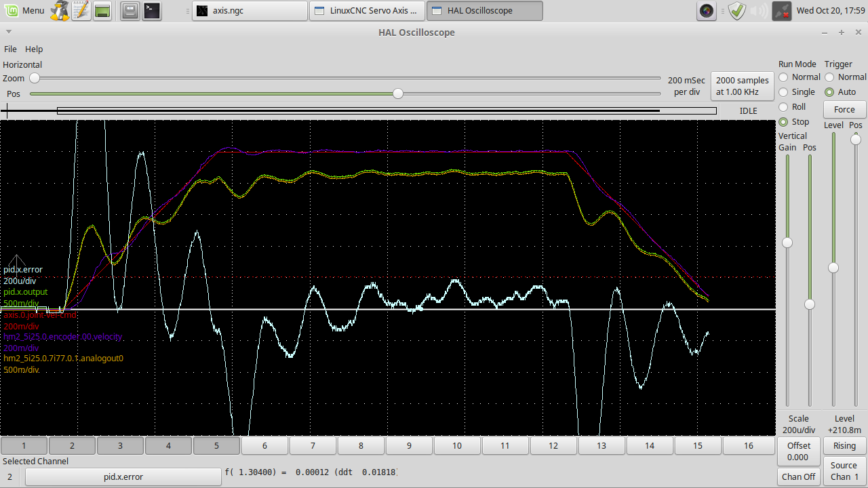Click the record position overview bar
Image resolution: width=868 pixels, height=488 pixels.
pyautogui.click(x=387, y=110)
